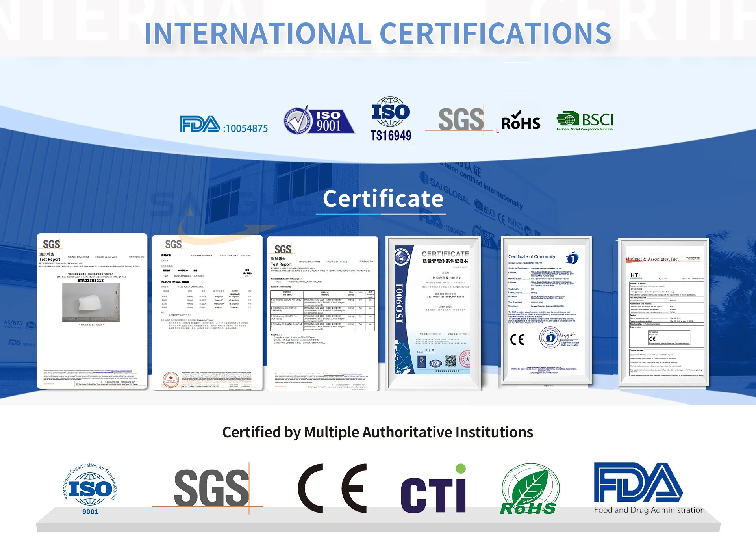Open the second SGS report with red stamp
Viewport: 756px width, 552px height.
207,313
